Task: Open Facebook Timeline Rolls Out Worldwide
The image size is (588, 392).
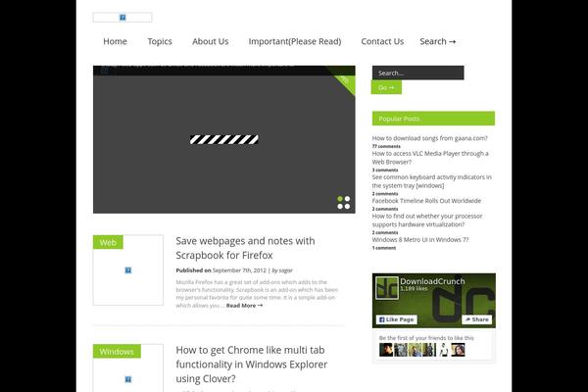Action: point(426,201)
